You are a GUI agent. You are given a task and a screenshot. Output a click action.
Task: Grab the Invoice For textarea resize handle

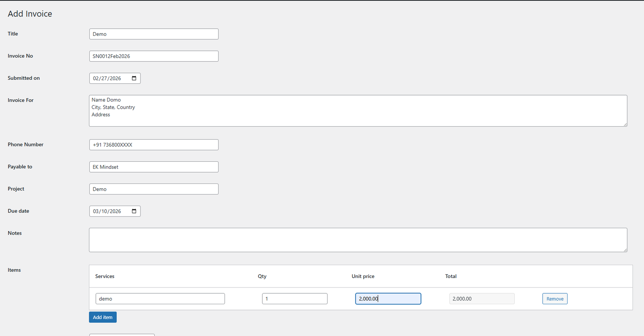tap(625, 124)
